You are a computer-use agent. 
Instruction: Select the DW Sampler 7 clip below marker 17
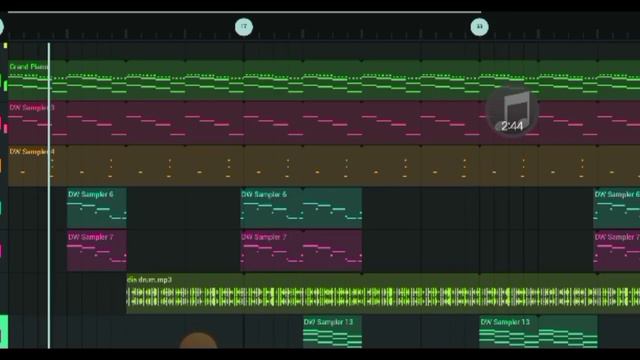[301, 251]
